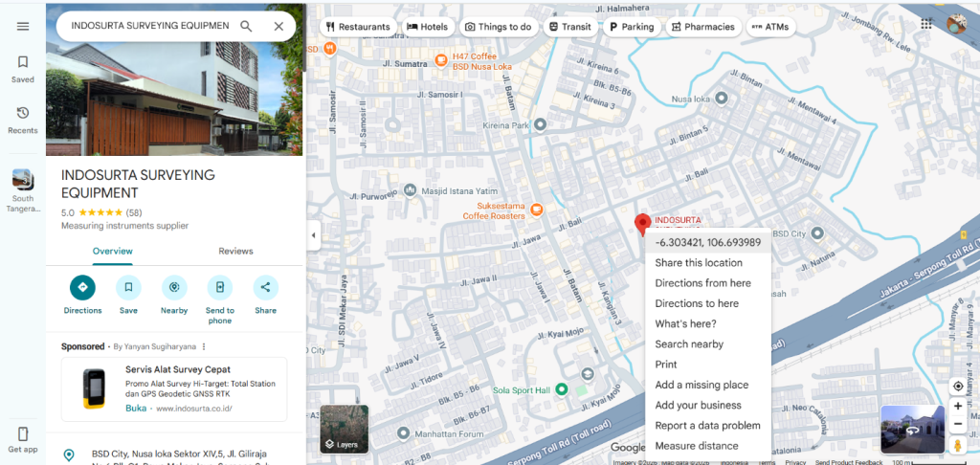Open www.indosurta.co.id link in ad
Image resolution: width=980 pixels, height=465 pixels.
coord(194,409)
